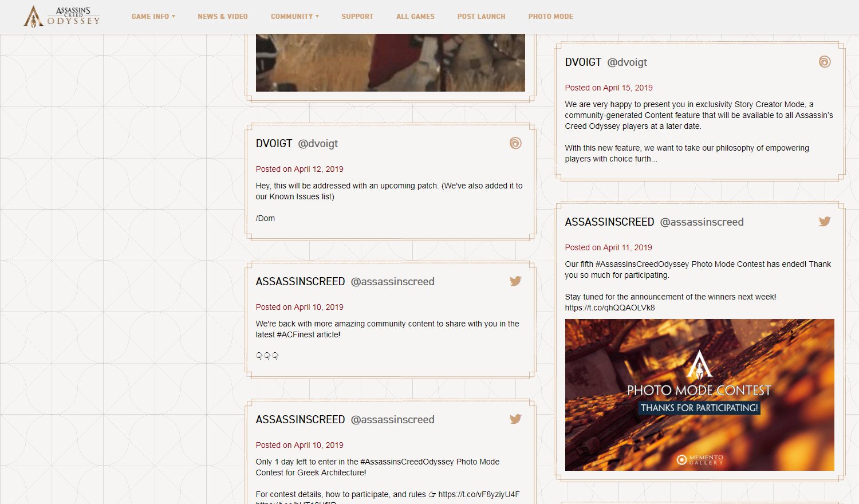Expand the Game Info dropdown menu
This screenshot has width=859, height=504.
[153, 17]
